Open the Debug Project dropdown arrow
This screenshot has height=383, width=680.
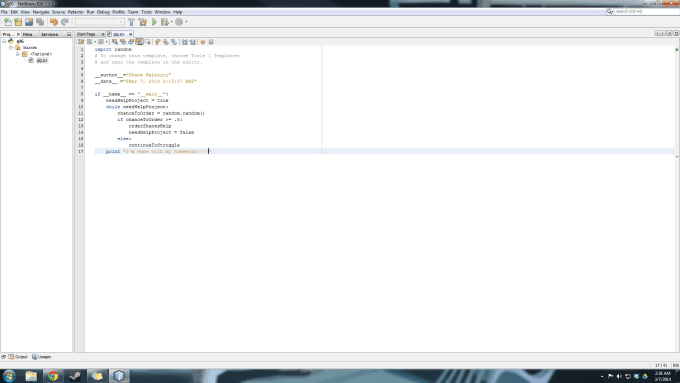[171, 22]
